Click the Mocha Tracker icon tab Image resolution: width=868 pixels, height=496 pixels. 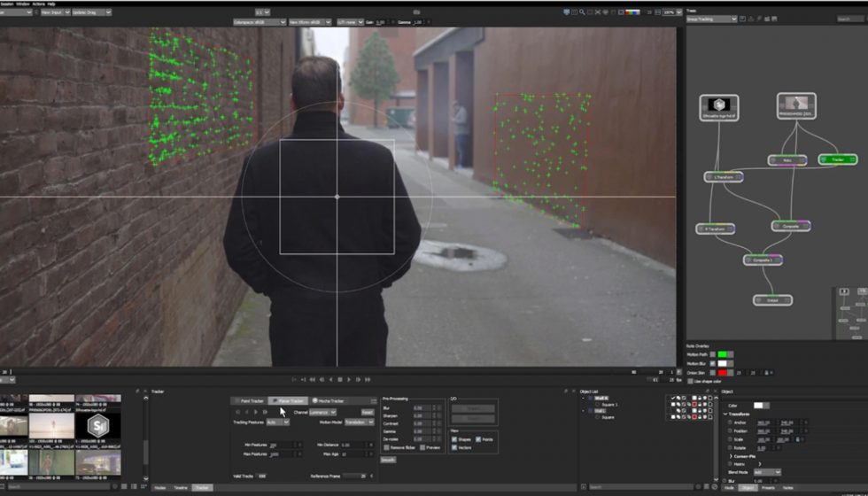click(328, 400)
